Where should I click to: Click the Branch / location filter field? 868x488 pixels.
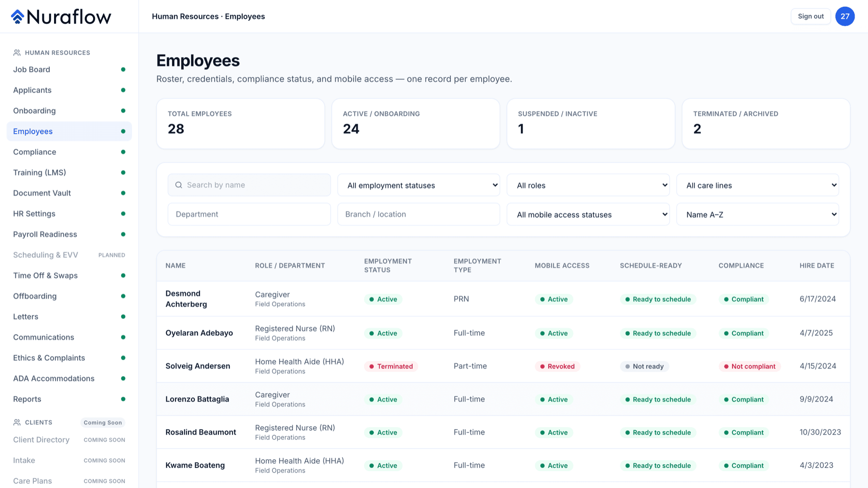(419, 214)
